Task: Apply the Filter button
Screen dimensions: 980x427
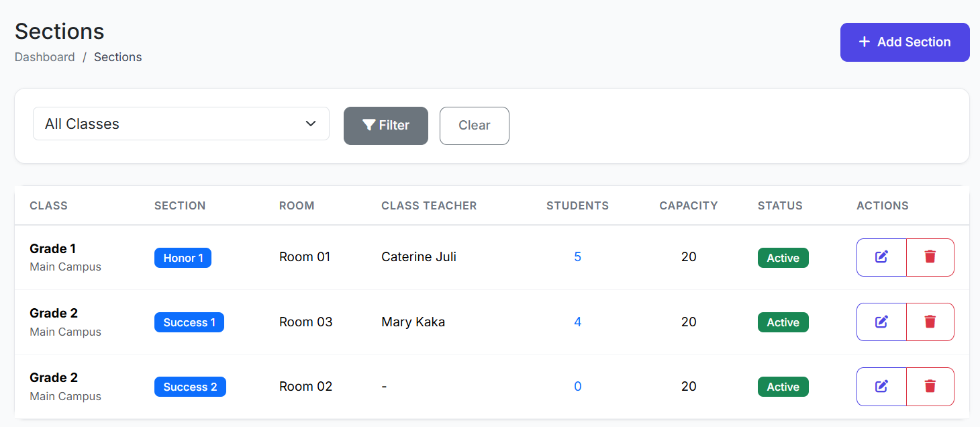Action: pos(385,126)
